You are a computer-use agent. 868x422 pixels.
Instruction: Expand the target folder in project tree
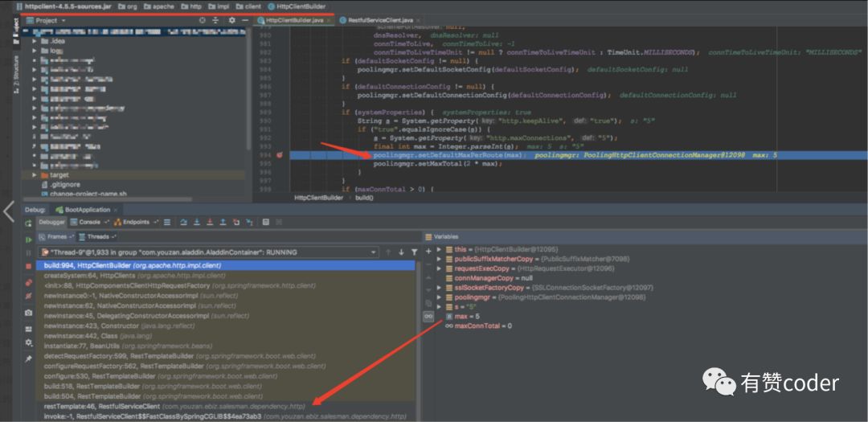[x=34, y=174]
